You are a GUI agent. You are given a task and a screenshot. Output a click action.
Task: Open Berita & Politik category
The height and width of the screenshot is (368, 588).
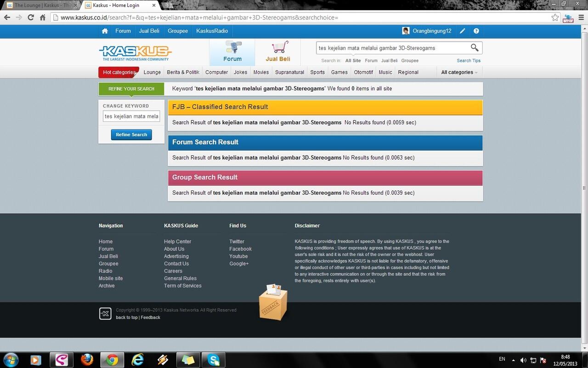click(x=183, y=72)
